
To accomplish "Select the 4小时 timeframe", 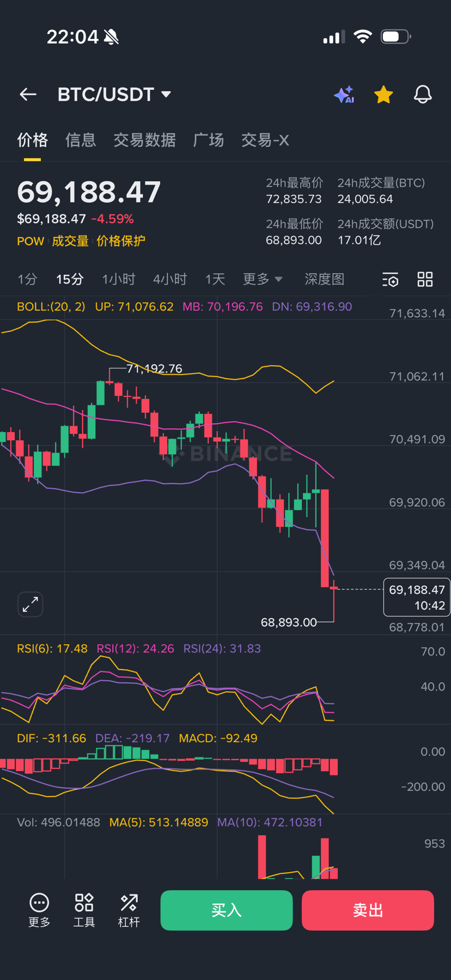I will 170,280.
